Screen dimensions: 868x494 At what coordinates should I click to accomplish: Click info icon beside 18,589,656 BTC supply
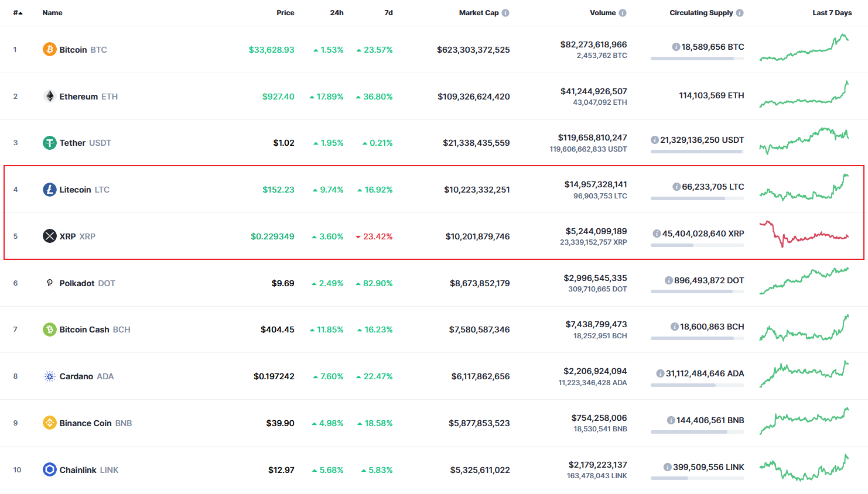[x=676, y=47]
